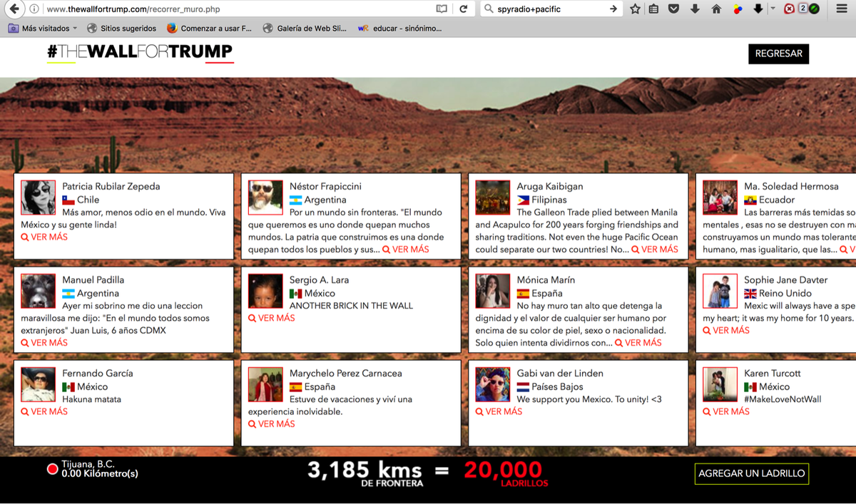Open the site information icon in address bar
This screenshot has height=504, width=856.
tap(34, 9)
